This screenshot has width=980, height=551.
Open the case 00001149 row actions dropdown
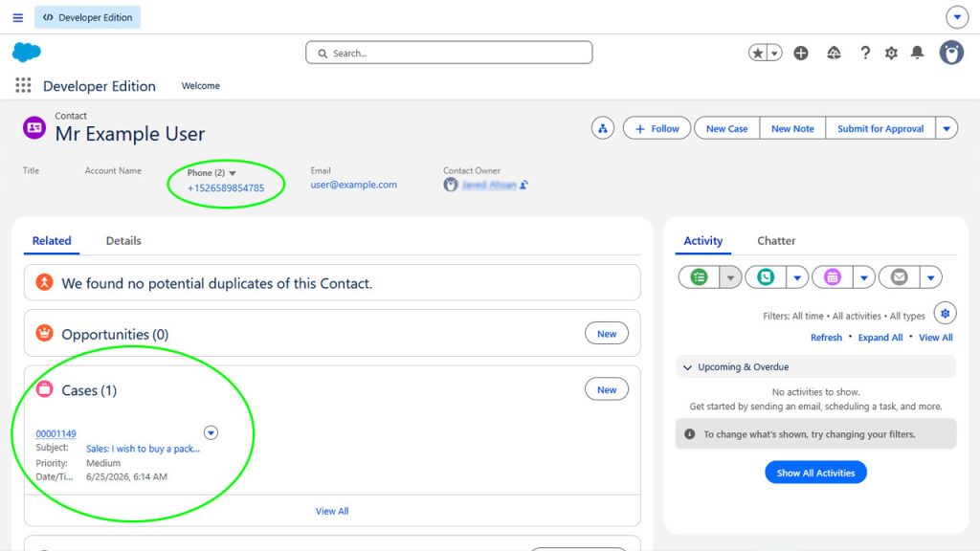[211, 432]
